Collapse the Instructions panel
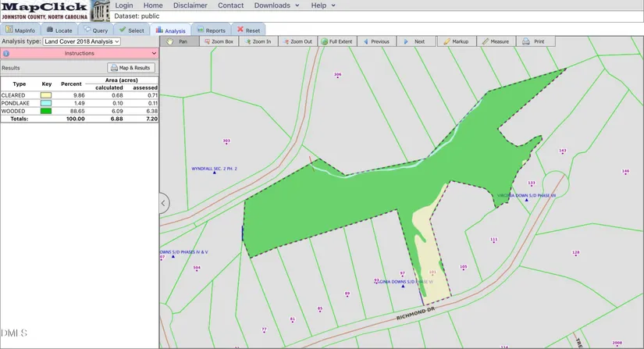The height and width of the screenshot is (349, 644). coord(154,53)
